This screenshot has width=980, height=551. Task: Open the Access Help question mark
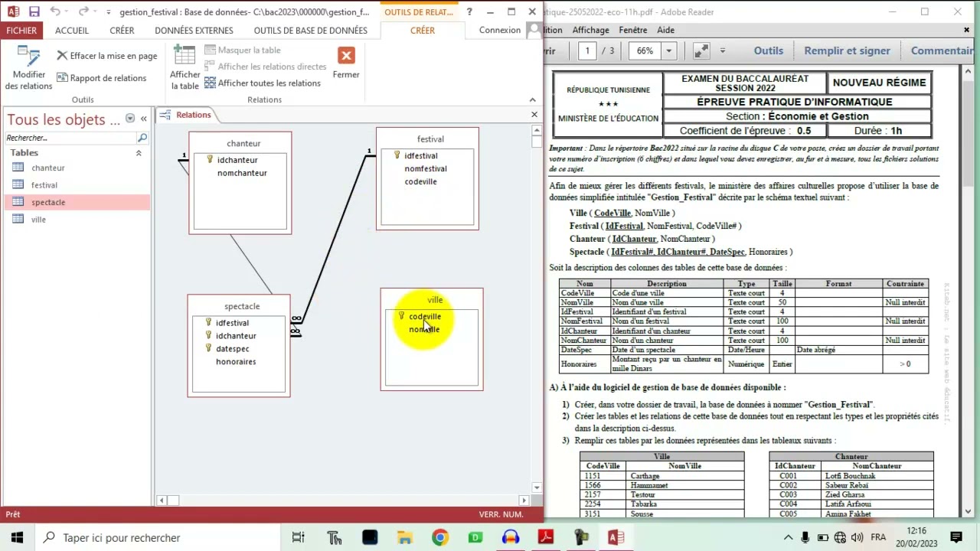469,12
